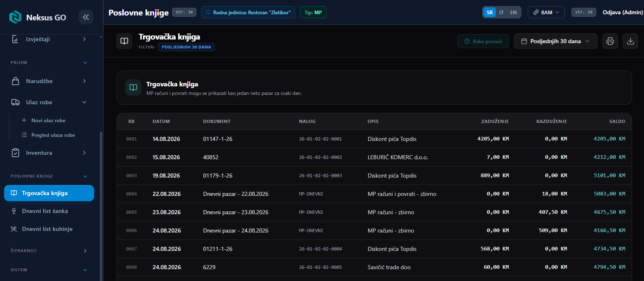Click row number 0004
This screenshot has height=281, width=644.
131,194
